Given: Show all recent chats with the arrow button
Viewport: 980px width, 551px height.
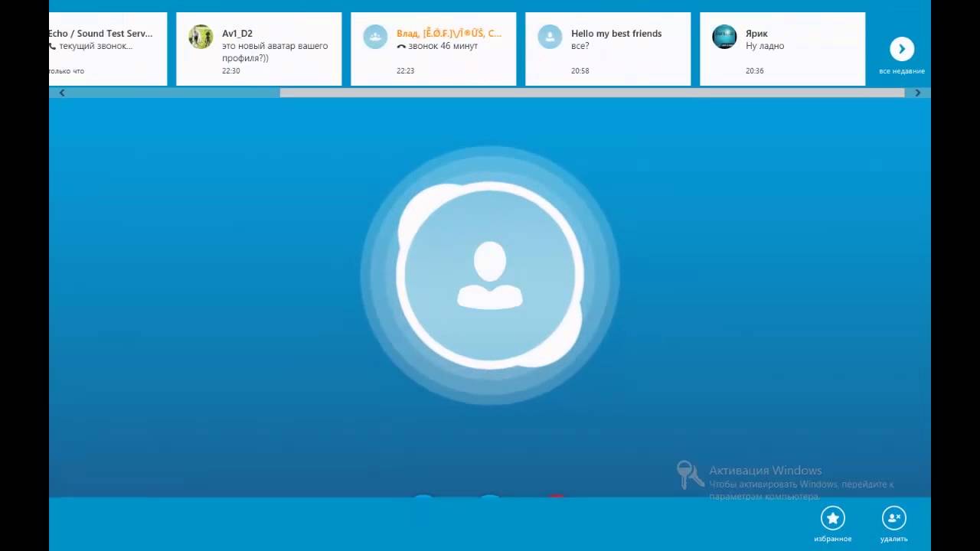Looking at the screenshot, I should point(902,49).
